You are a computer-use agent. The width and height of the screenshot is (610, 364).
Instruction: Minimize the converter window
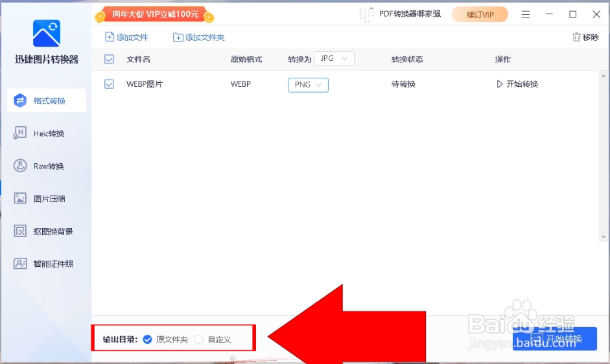(549, 14)
